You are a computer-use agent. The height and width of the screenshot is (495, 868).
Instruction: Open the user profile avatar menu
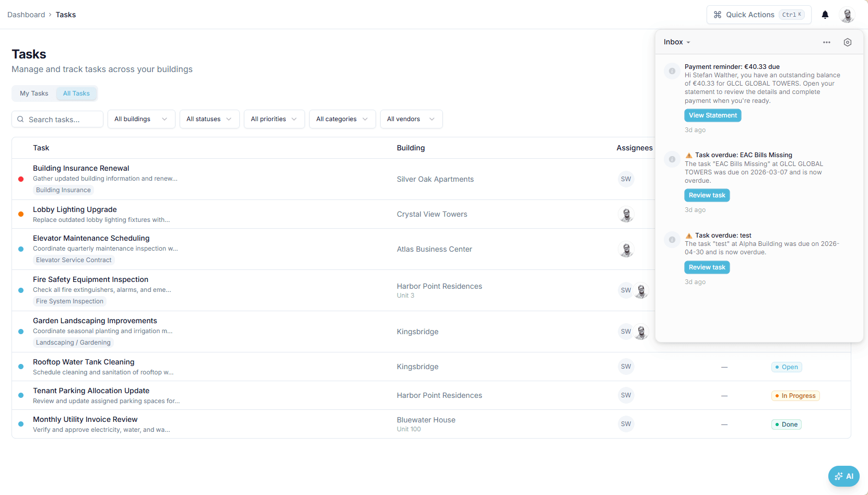tap(847, 15)
